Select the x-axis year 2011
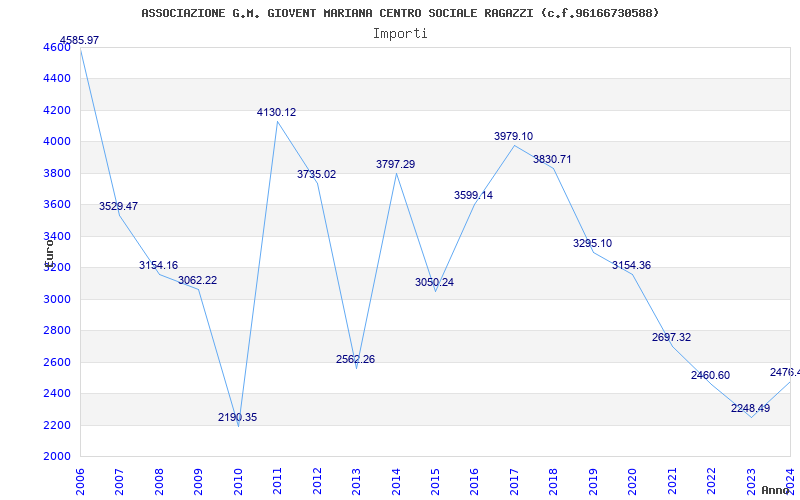The height and width of the screenshot is (500, 800). click(278, 481)
